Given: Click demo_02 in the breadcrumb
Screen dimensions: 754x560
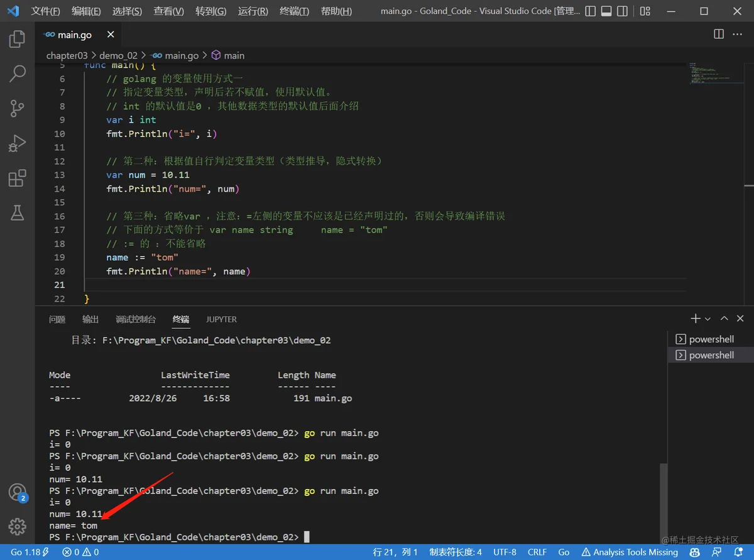Looking at the screenshot, I should click(118, 55).
